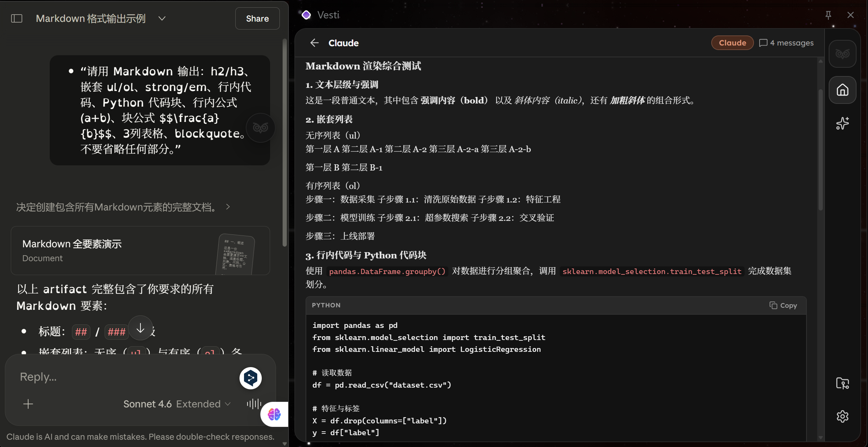Click the conversation title 'Markdown 格式输出示例'

click(x=91, y=18)
